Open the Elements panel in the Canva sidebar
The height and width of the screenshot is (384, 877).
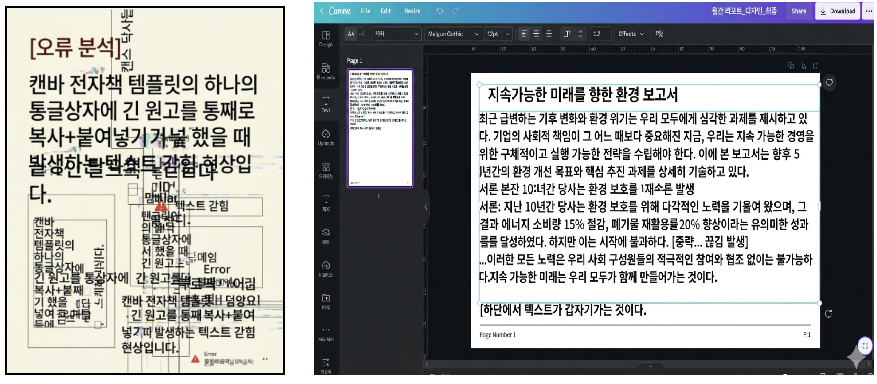coord(326,71)
